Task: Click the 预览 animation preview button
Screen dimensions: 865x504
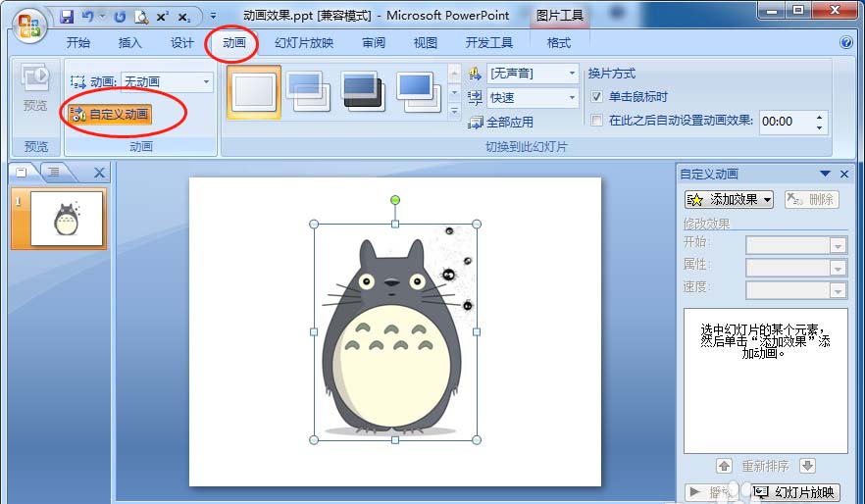Action: 34,88
